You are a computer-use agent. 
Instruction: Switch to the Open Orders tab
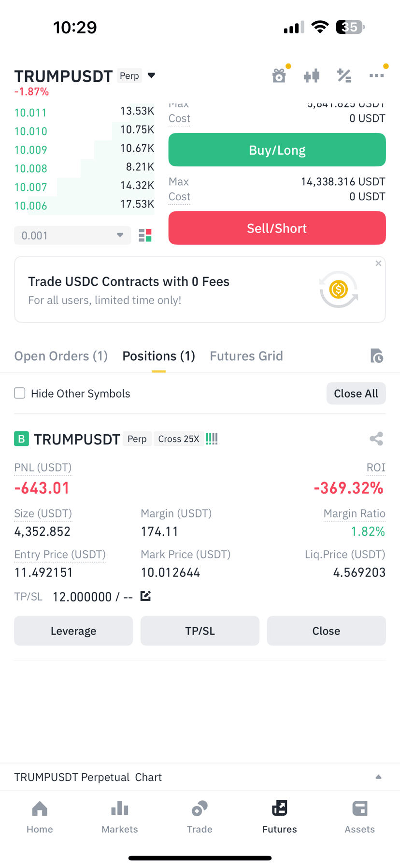(x=61, y=356)
